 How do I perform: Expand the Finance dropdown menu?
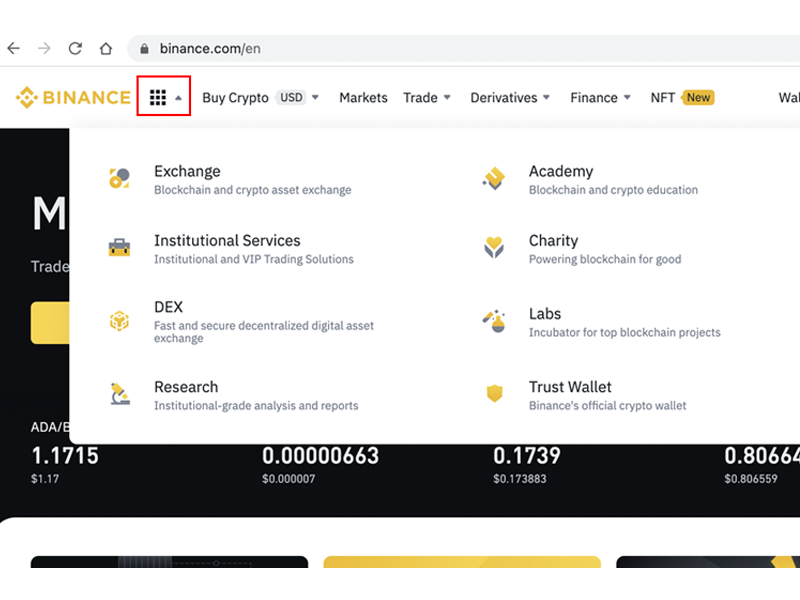tap(601, 97)
